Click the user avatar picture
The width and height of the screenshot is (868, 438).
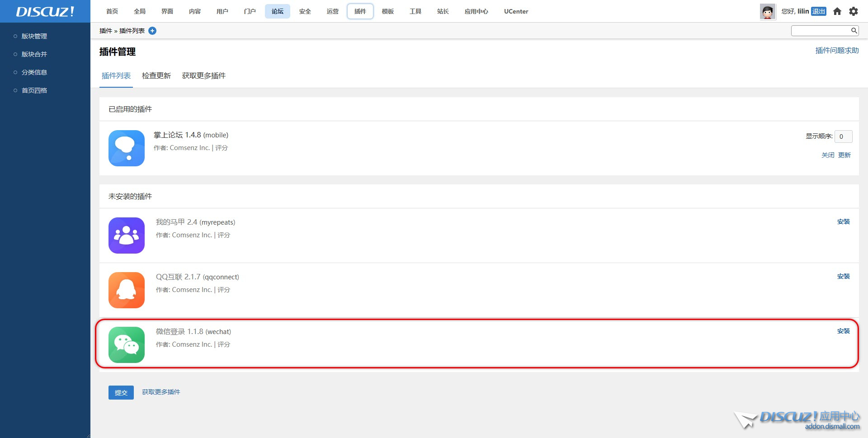767,12
